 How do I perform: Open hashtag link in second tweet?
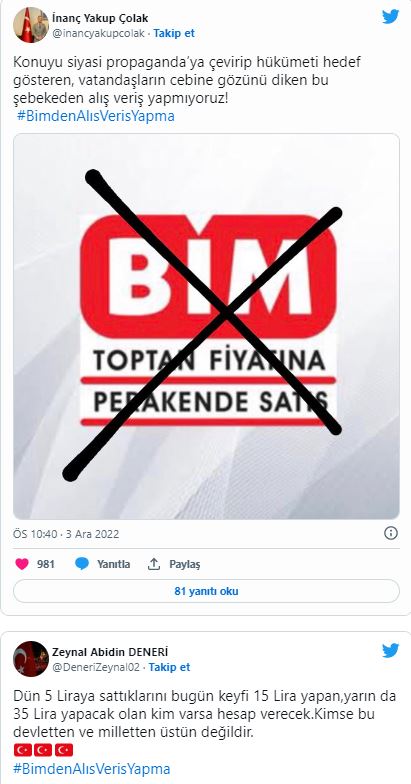92,768
